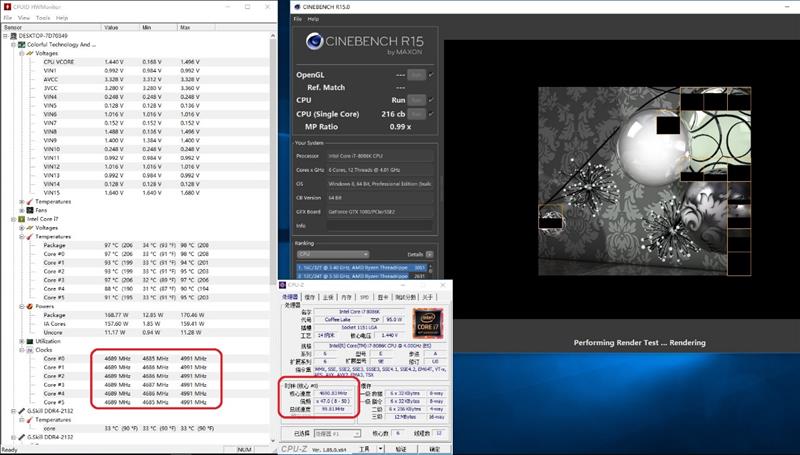Click the Utilization icon in HWMonitor
Viewport: 800px width, 455px height.
click(x=30, y=341)
